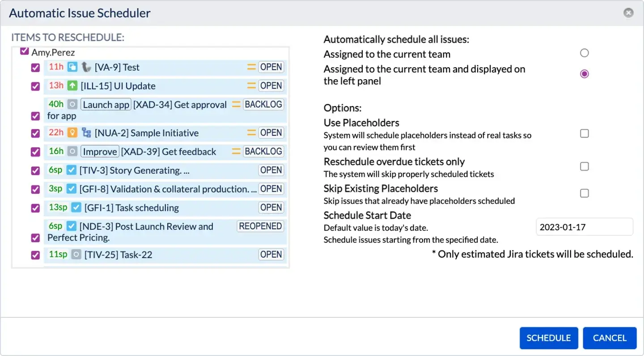Dismiss the dialog with the close icon
The width and height of the screenshot is (644, 356).
628,13
